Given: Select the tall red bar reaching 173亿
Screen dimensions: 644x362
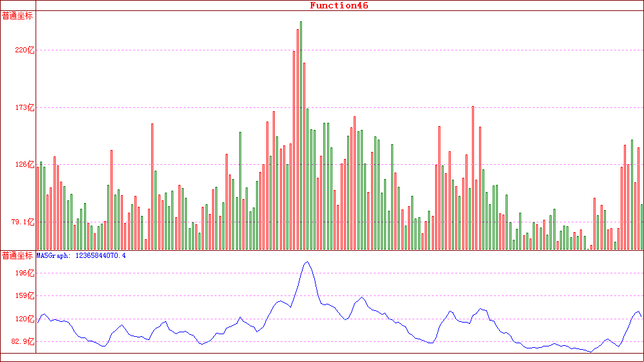Looking at the screenshot, I should click(x=473, y=178).
